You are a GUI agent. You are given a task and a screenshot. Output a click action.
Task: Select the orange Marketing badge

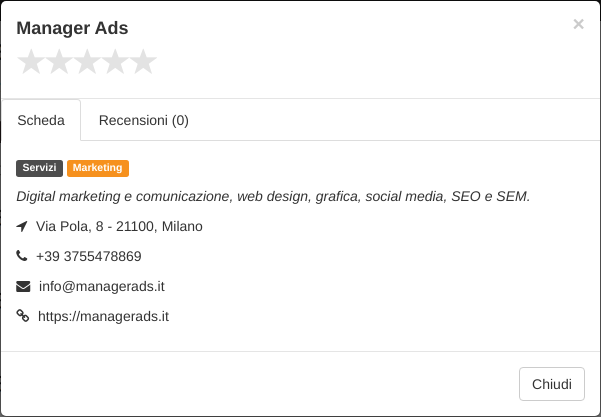[98, 168]
